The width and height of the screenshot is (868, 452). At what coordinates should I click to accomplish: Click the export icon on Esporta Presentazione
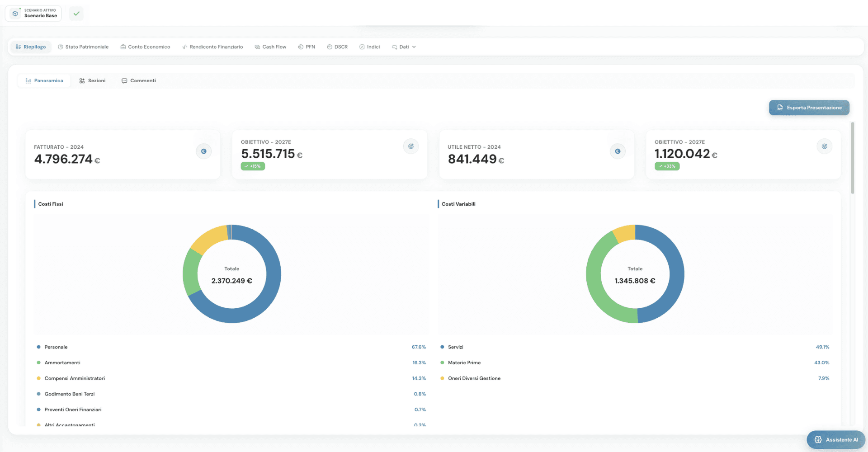pos(780,108)
